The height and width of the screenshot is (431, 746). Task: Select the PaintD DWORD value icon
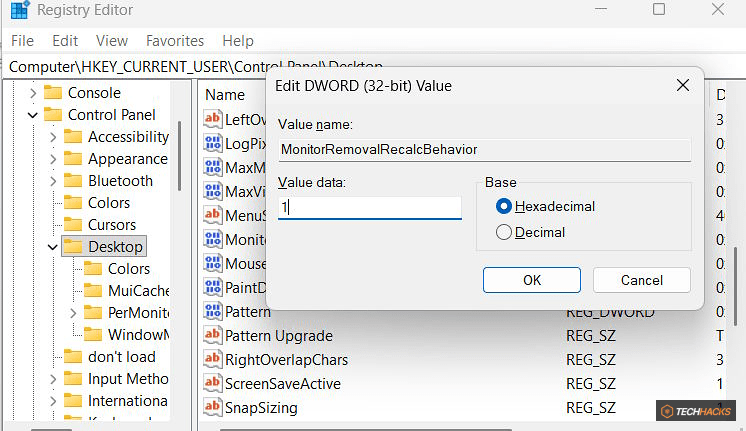213,287
